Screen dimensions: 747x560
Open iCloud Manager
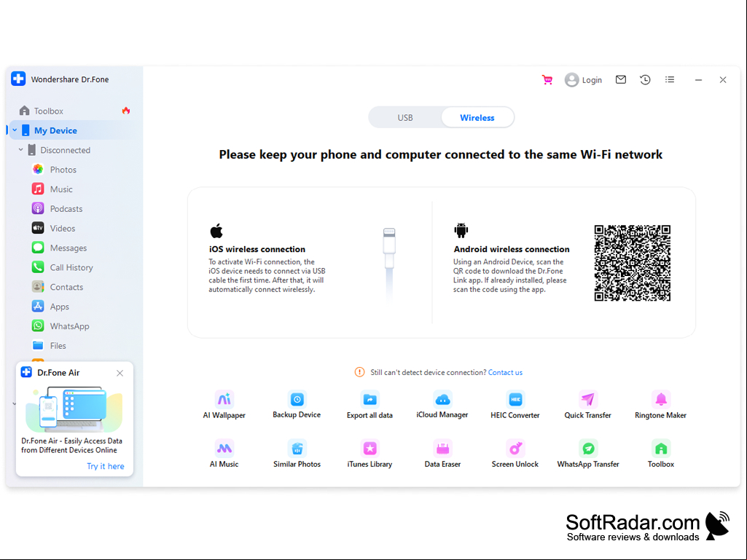pyautogui.click(x=442, y=405)
